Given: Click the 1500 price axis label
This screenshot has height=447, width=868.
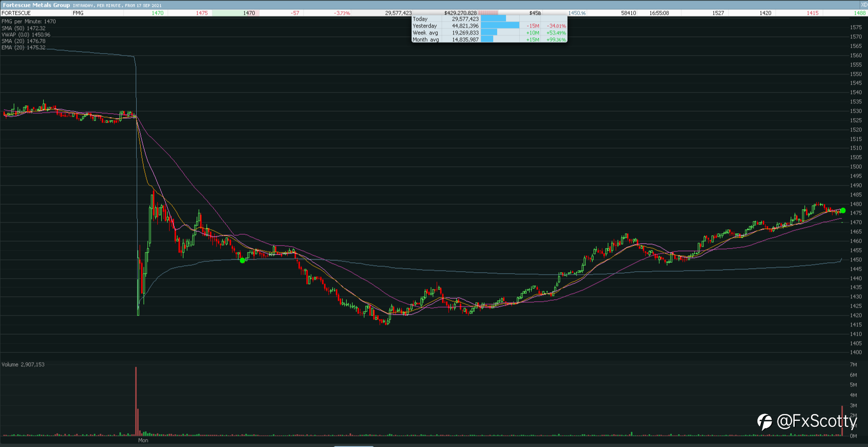Looking at the screenshot, I should pyautogui.click(x=856, y=167).
